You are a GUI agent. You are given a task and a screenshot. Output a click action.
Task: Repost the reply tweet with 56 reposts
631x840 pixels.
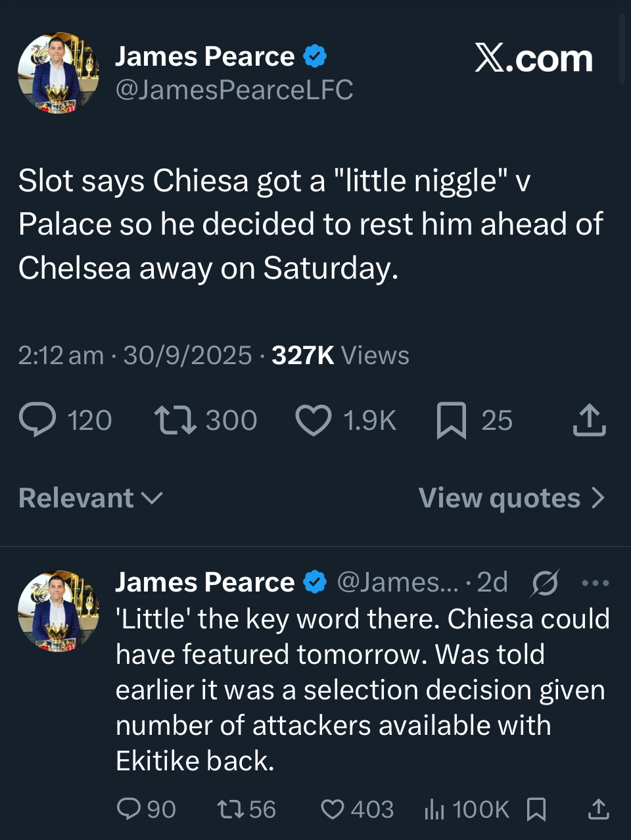pyautogui.click(x=229, y=809)
